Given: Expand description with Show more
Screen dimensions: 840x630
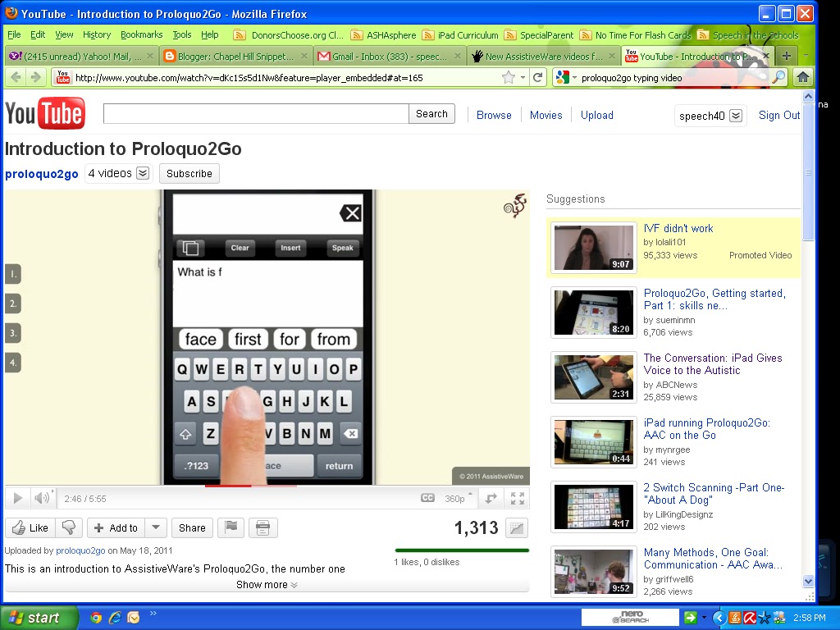Looking at the screenshot, I should [267, 584].
